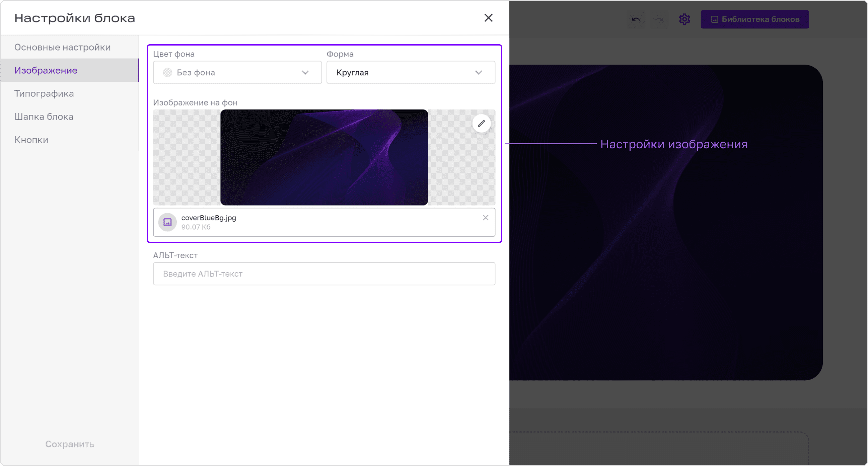Open the Шапка блока section

pos(69,116)
